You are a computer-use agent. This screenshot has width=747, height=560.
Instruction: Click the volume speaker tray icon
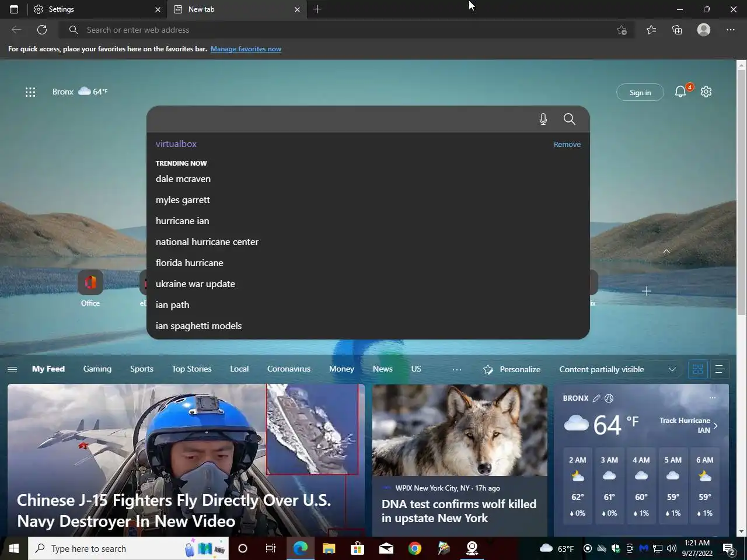coord(671,548)
